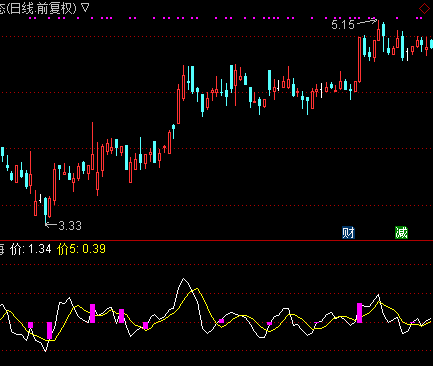Click the magenta bar at the indicator's lowest trough
The width and height of the screenshot is (433, 366).
tap(49, 331)
